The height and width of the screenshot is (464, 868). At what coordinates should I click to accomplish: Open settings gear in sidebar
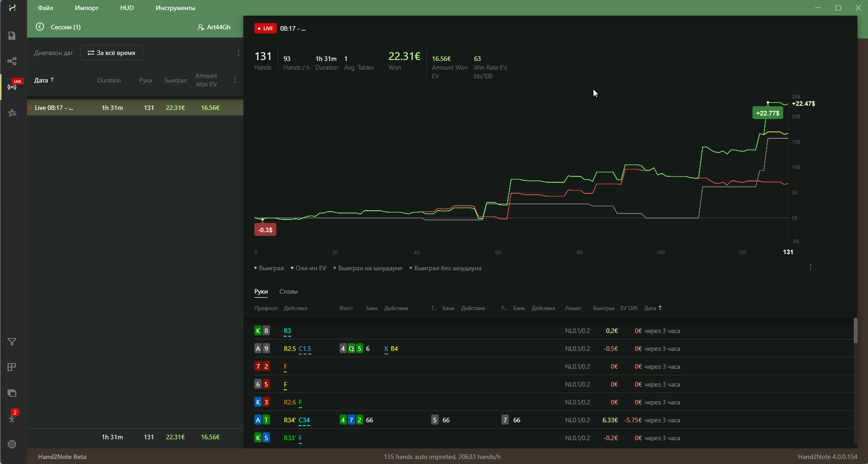click(12, 444)
